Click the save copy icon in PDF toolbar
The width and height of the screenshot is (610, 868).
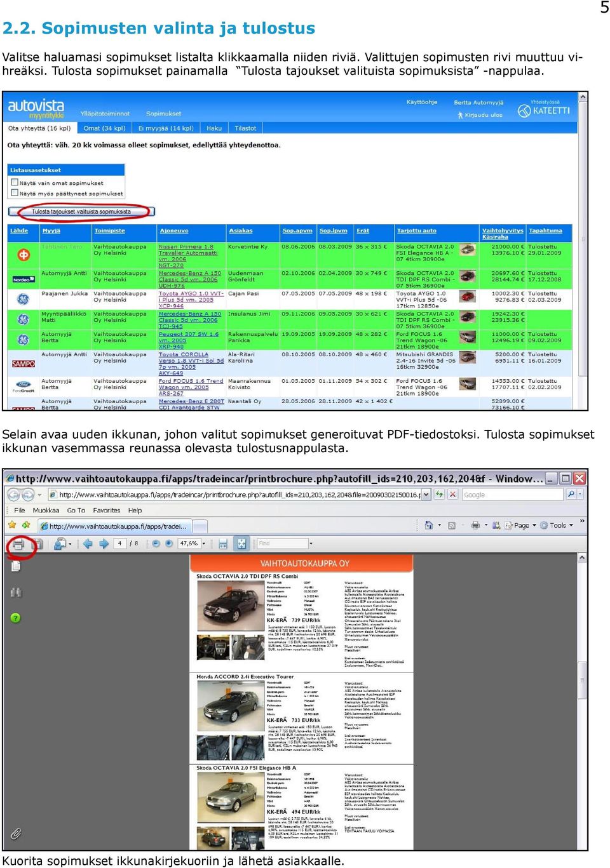coord(37,544)
